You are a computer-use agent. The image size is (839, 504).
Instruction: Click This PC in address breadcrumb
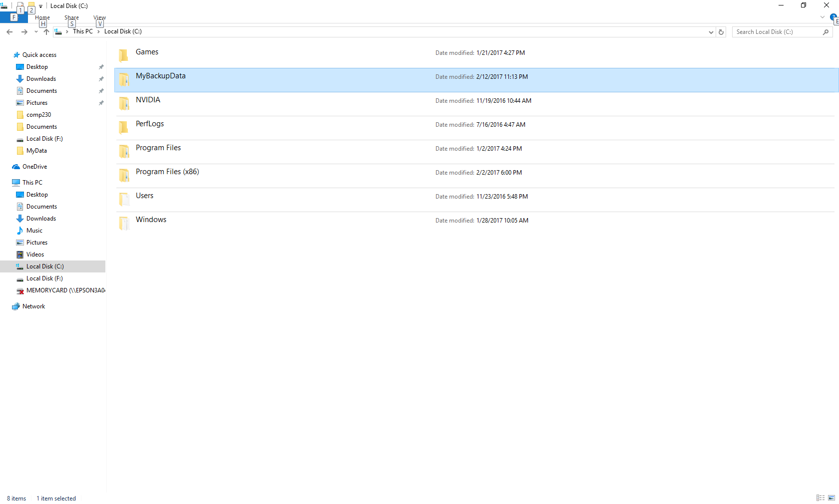click(82, 31)
